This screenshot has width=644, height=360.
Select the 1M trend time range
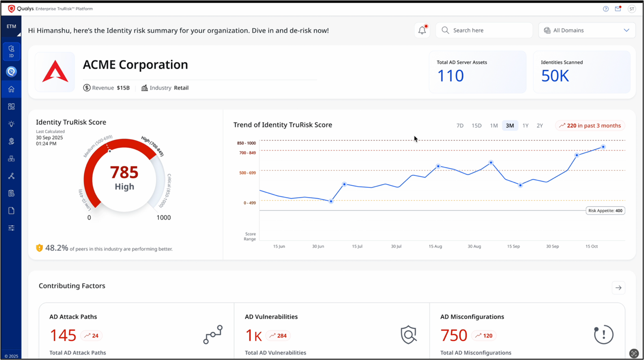pyautogui.click(x=494, y=126)
